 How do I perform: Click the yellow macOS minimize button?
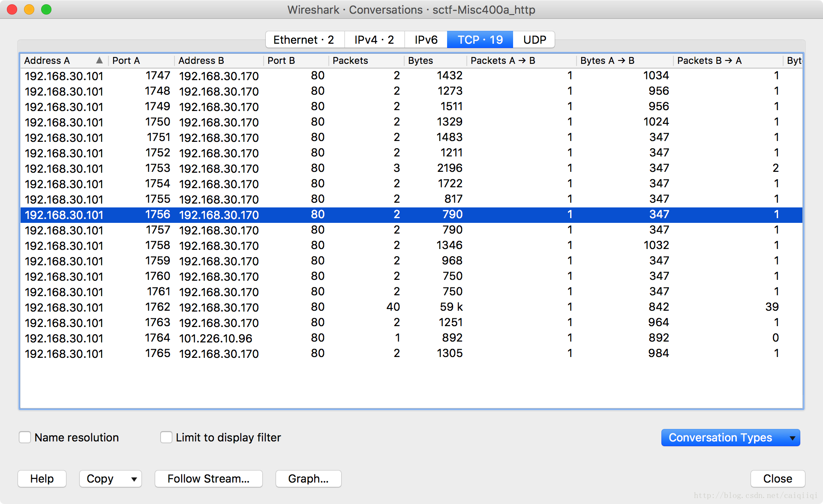(29, 9)
